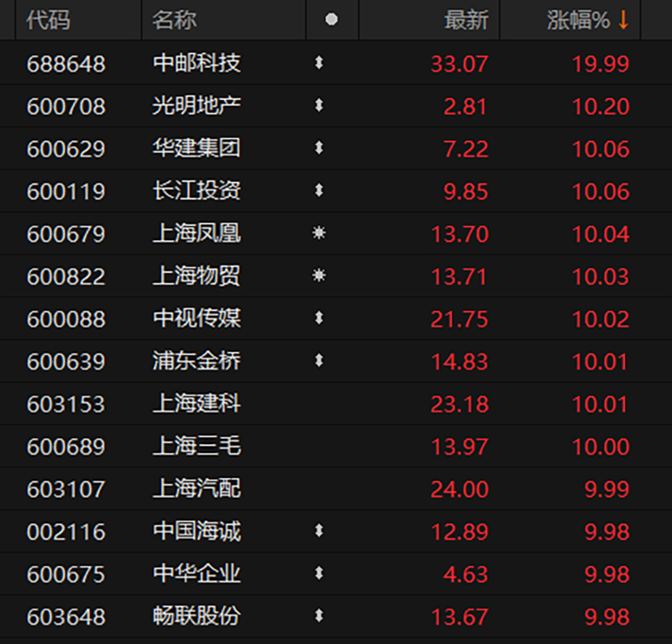Open the stock 上海物贸
Image resolution: width=672 pixels, height=644 pixels.
197,275
